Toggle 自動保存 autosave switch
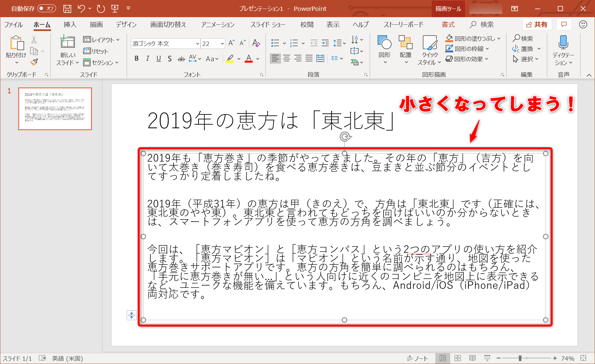The image size is (595, 364). click(47, 8)
